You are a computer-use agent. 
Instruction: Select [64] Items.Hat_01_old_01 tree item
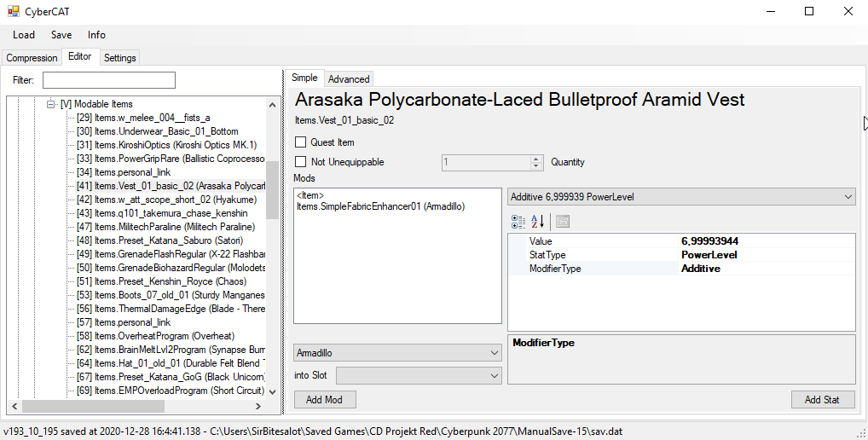point(171,363)
